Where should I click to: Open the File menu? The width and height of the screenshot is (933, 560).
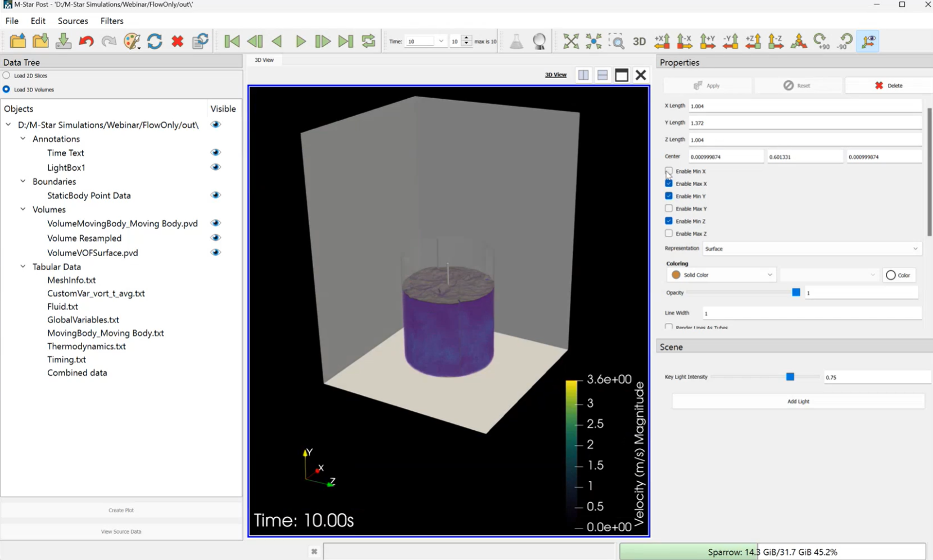[12, 21]
